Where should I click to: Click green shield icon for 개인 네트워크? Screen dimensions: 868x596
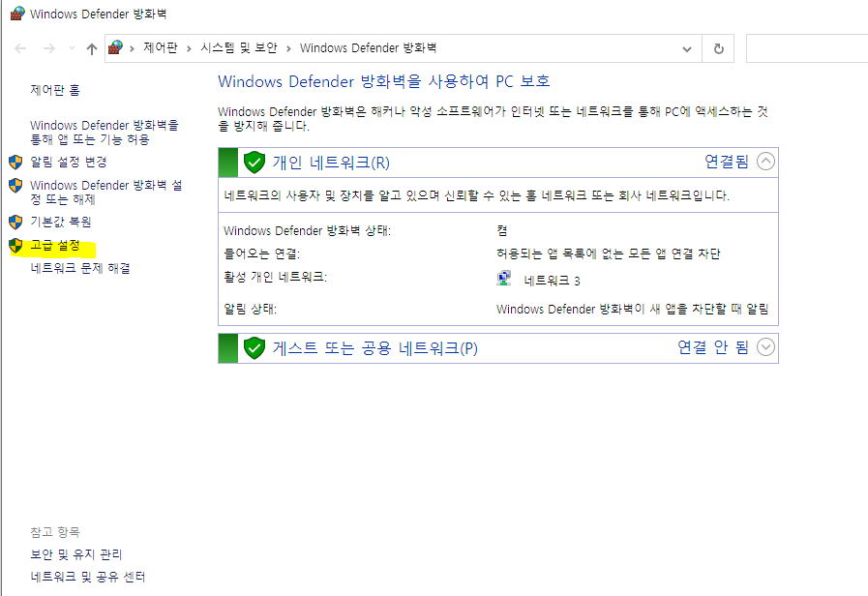pyautogui.click(x=254, y=163)
